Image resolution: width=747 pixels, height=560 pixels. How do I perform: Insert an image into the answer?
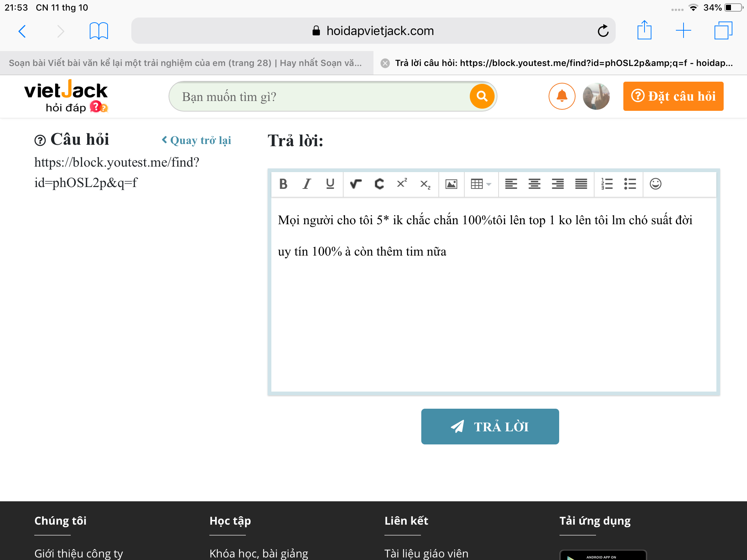click(451, 184)
